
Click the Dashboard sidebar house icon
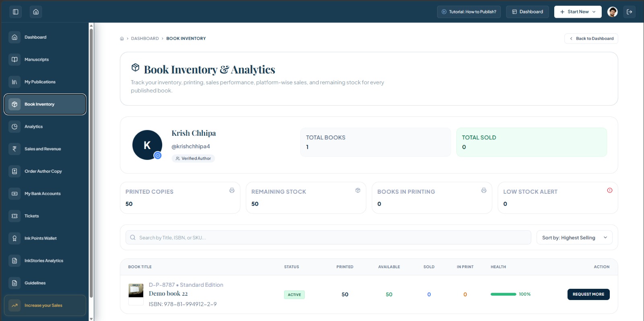14,37
